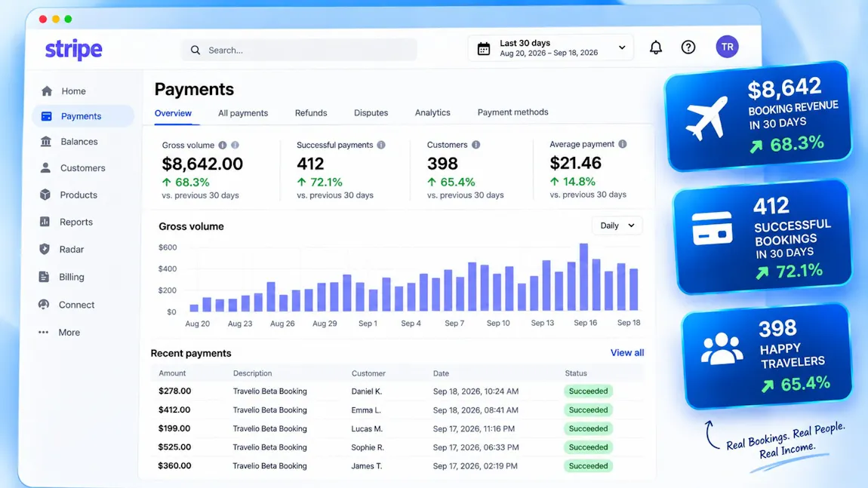The image size is (868, 488).
Task: Click the View all link
Action: click(627, 352)
